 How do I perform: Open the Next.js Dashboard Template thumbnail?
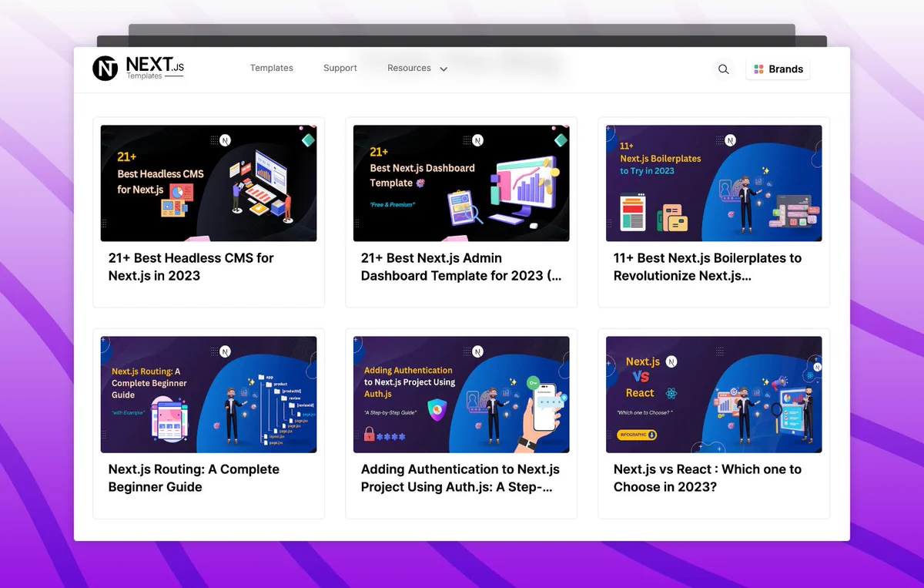[461, 183]
